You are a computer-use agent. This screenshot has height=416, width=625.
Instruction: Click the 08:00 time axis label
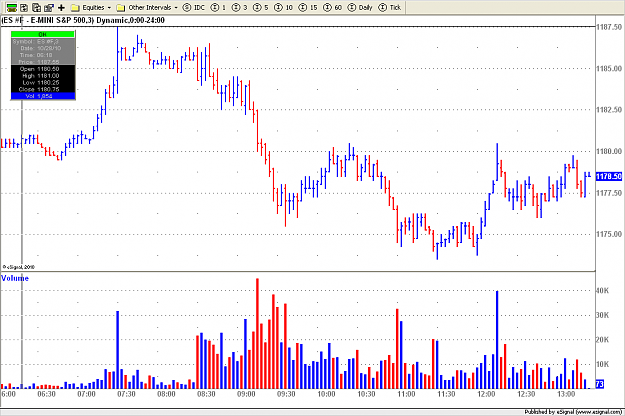[166, 394]
